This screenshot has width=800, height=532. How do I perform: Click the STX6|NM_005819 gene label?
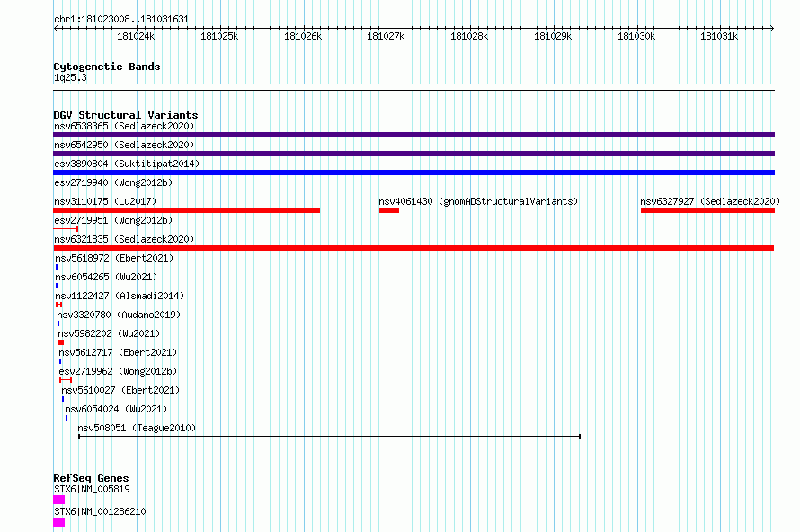click(x=92, y=489)
